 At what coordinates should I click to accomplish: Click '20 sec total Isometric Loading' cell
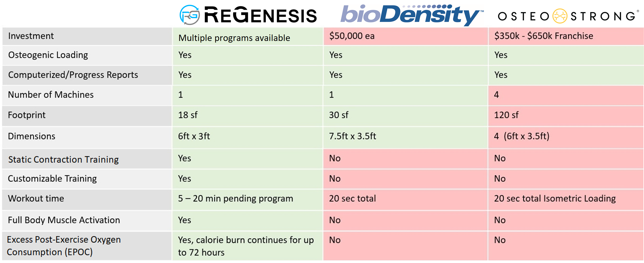tap(555, 199)
